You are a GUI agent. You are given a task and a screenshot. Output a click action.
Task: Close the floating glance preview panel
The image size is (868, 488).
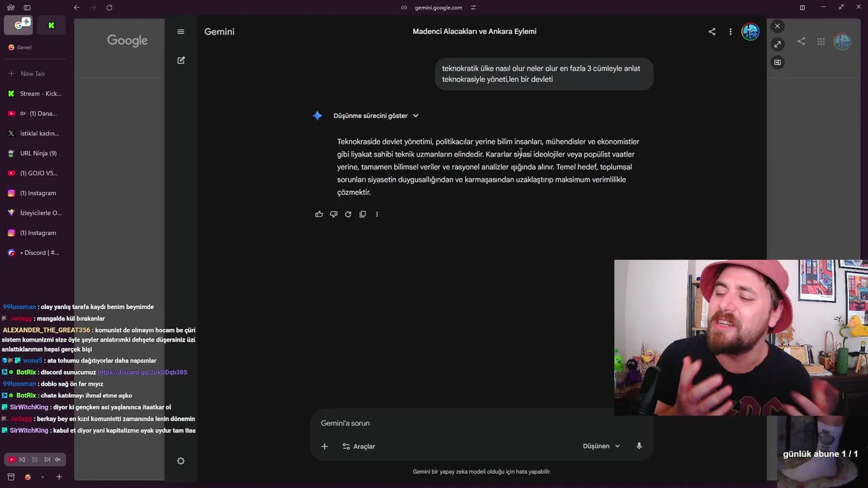(x=777, y=26)
